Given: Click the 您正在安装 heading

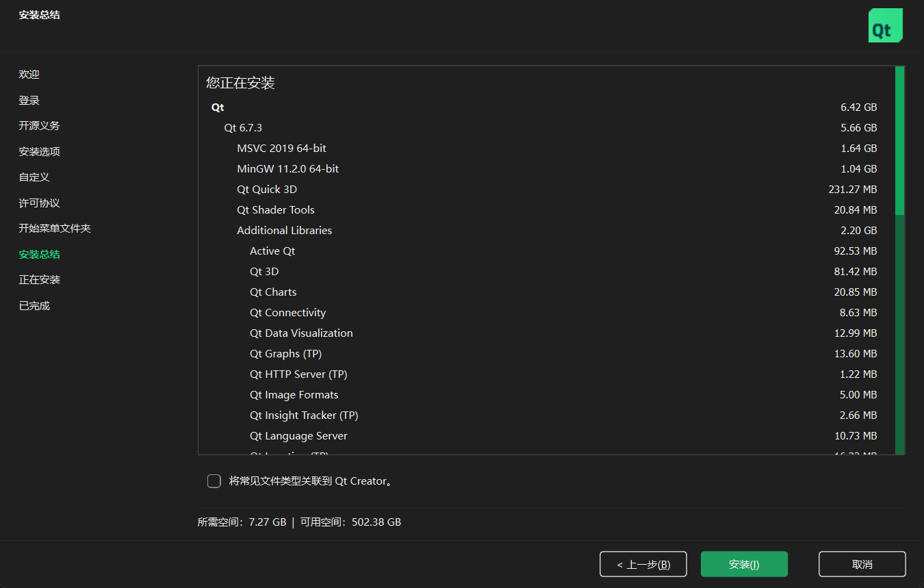Looking at the screenshot, I should 240,83.
